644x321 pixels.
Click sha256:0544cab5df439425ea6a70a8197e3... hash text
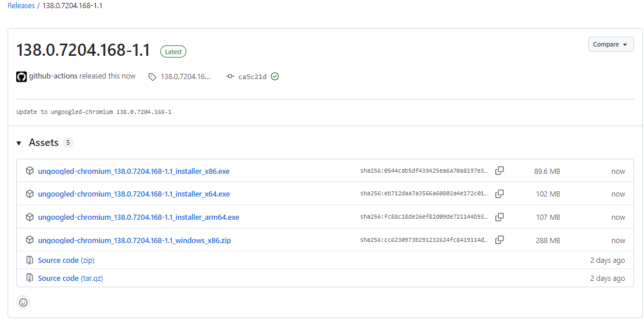pos(424,171)
